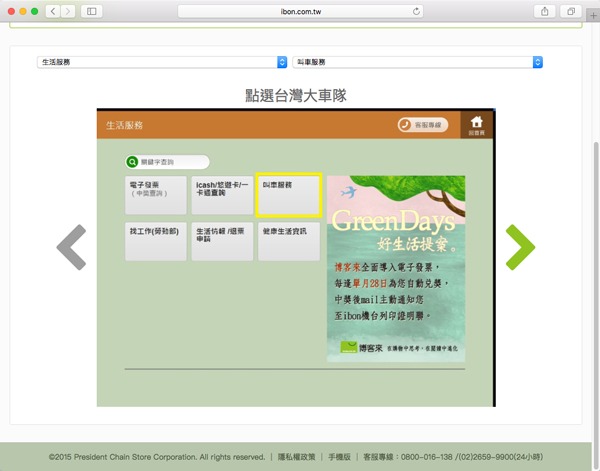Go to next slide with green arrow
This screenshot has width=600, height=471.
point(520,247)
